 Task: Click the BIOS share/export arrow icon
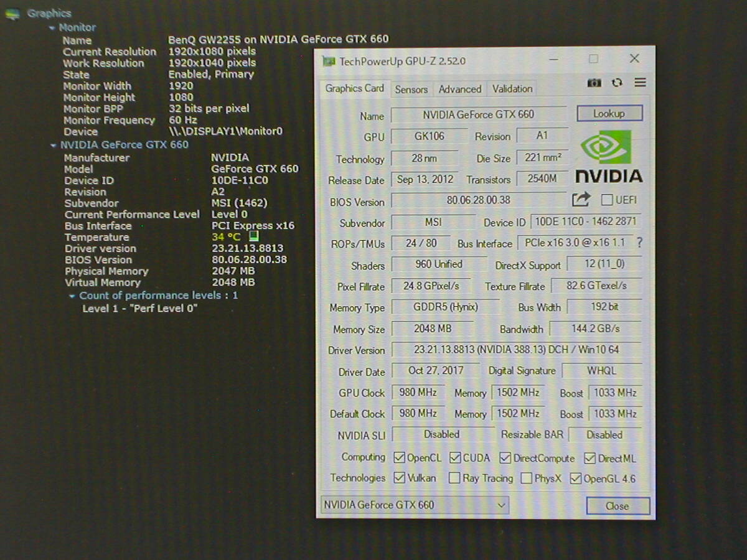(581, 200)
